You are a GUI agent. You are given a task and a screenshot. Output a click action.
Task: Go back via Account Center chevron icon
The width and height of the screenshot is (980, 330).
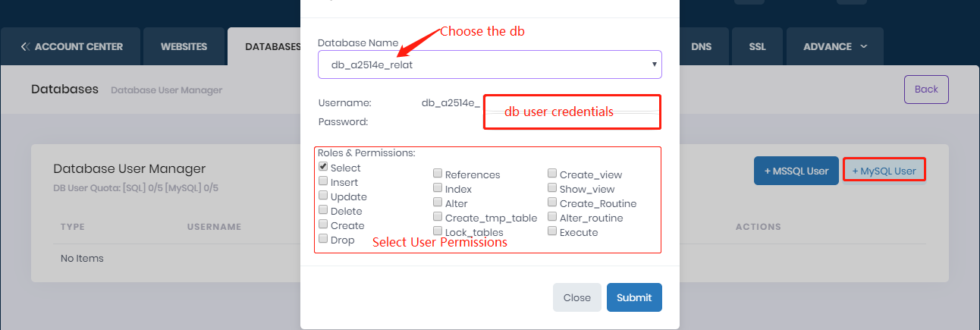click(25, 47)
